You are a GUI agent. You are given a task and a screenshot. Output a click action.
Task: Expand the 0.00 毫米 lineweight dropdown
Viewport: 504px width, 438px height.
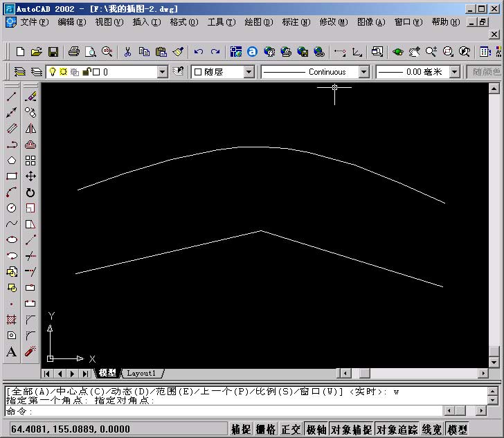(454, 72)
